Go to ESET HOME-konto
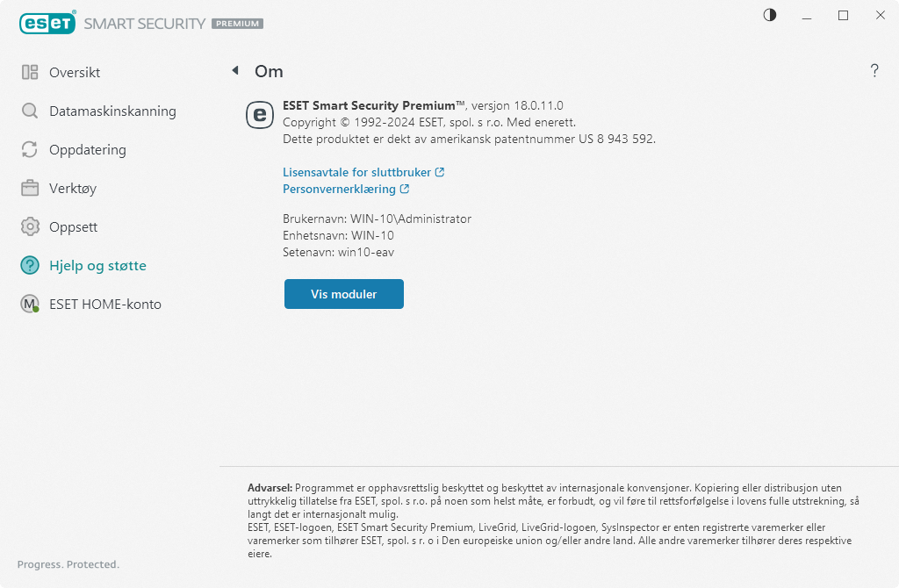 105,305
